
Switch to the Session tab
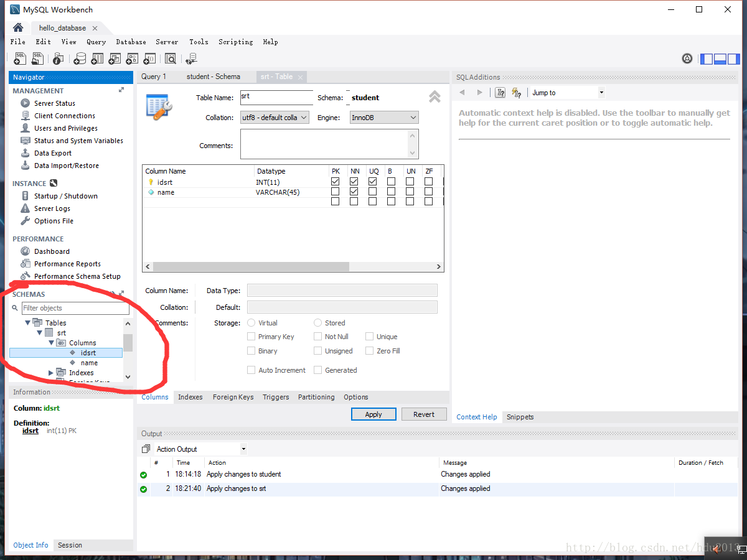[x=70, y=545]
